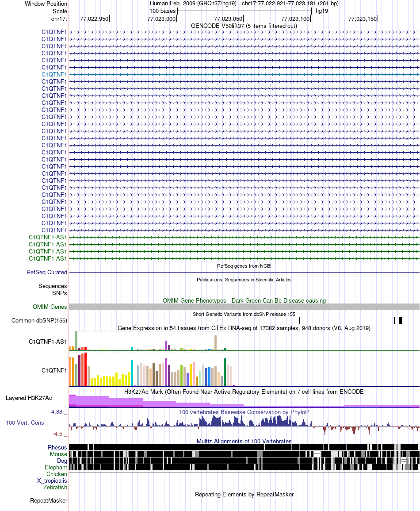Open Multiz Alignments of 100 Vertebrates title
The height and width of the screenshot is (511, 420).
(244, 441)
